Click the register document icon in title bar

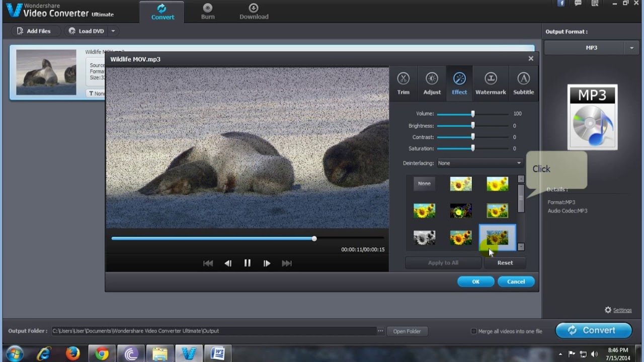point(595,4)
